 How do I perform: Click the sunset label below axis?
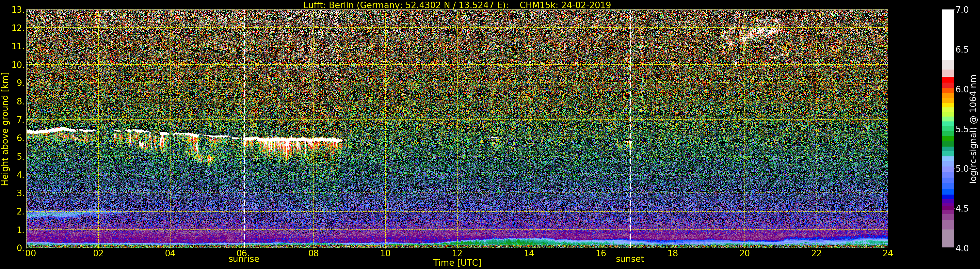(630, 259)
